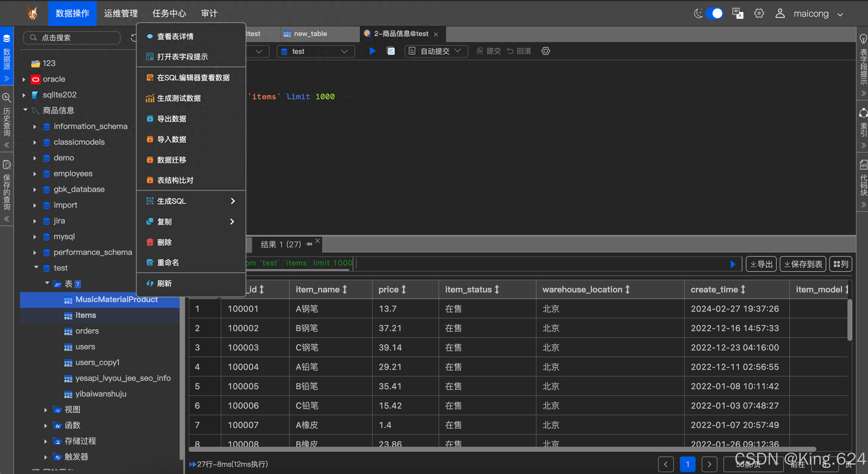Screen dimensions: 868x474
Task: Pin the result 1 tab
Action: (309, 244)
